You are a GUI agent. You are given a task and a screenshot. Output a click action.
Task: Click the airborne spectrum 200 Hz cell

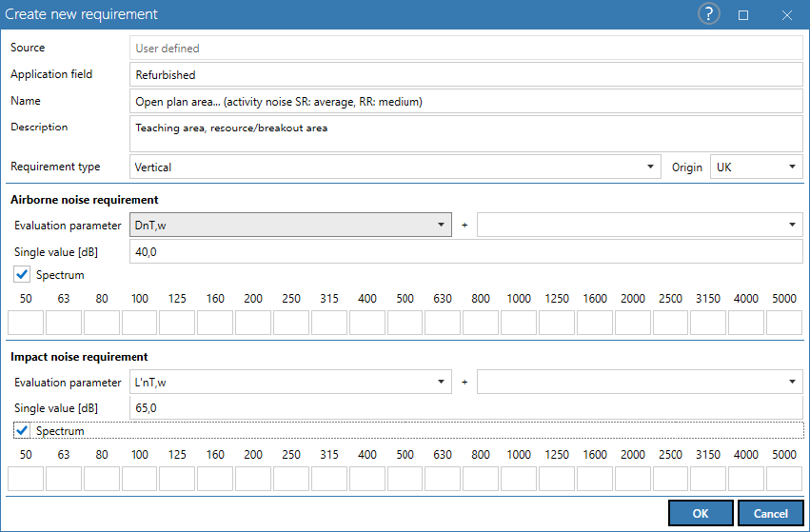[x=253, y=323]
